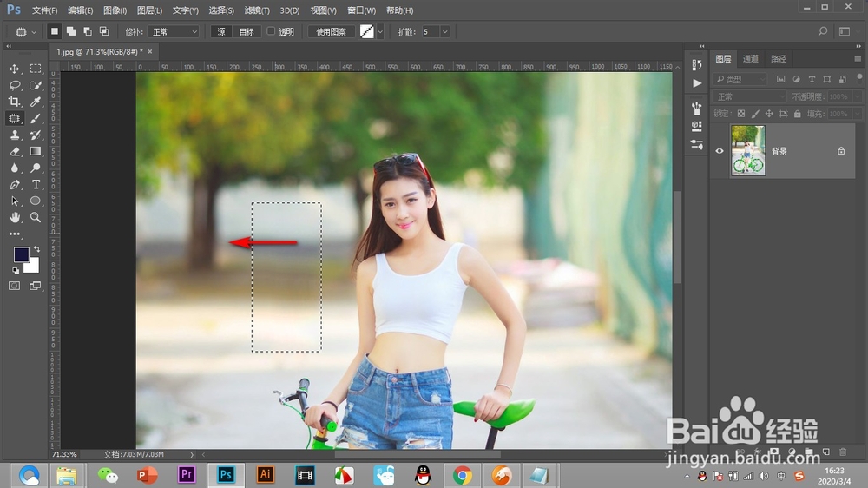Open the layer blend mode 正常 dropdown

pos(749,96)
